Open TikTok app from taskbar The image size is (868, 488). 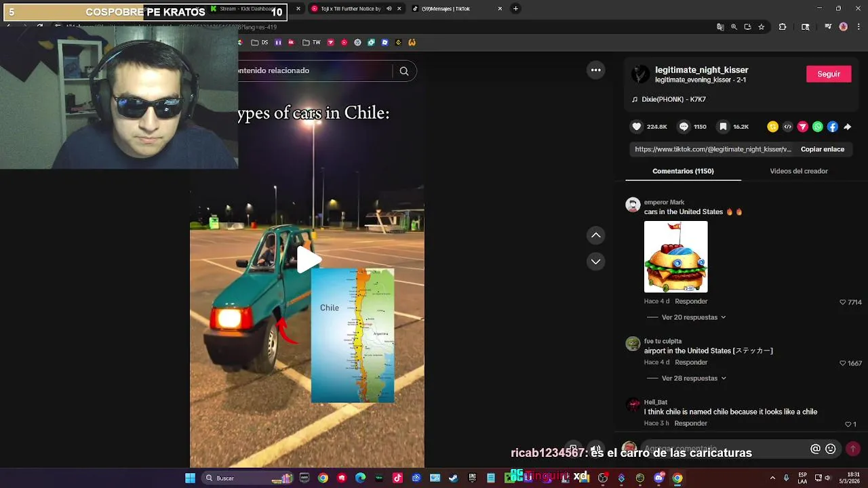coord(397,478)
